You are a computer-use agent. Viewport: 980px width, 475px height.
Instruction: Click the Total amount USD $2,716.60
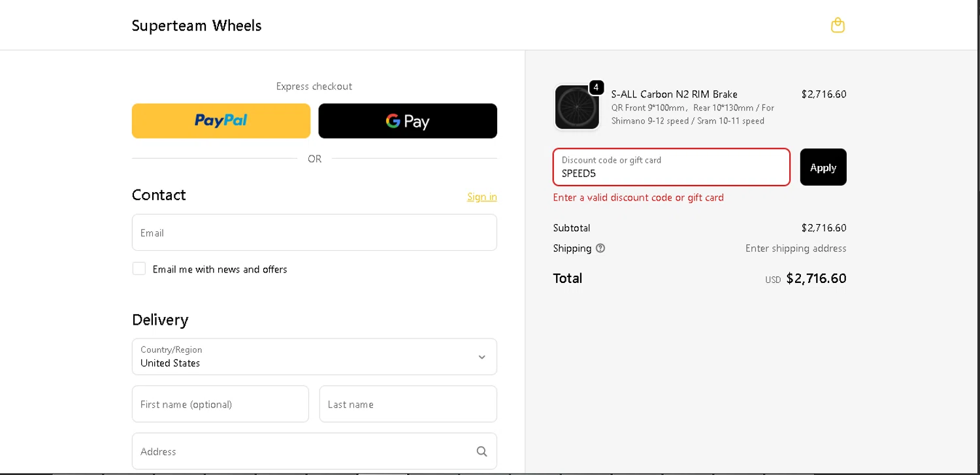tap(806, 278)
